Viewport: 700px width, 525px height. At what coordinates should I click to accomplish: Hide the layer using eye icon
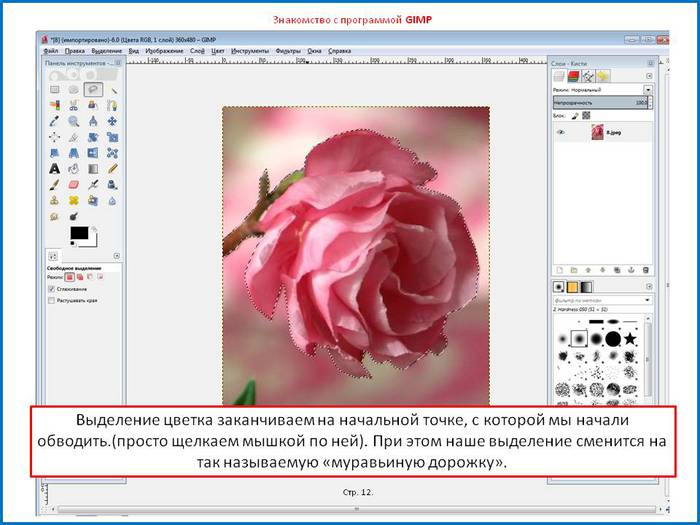pos(561,132)
